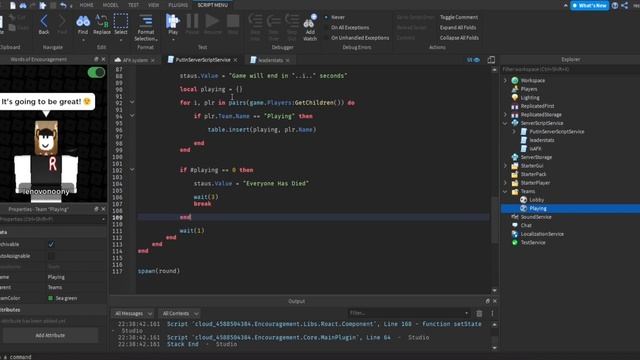640x360 pixels.
Task: Open the All Contexts dropdown in Output
Action: click(180, 313)
